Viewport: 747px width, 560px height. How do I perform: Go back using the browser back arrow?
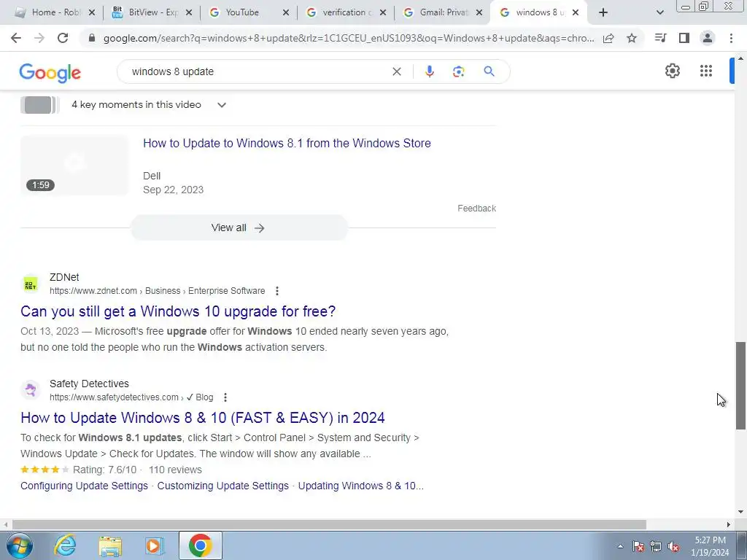[16, 38]
